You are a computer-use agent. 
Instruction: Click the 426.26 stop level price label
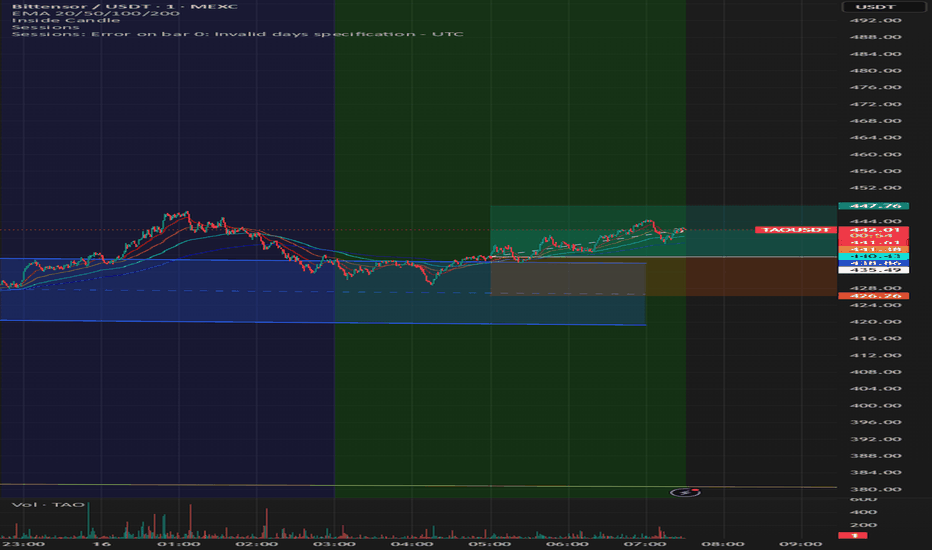coord(873,296)
